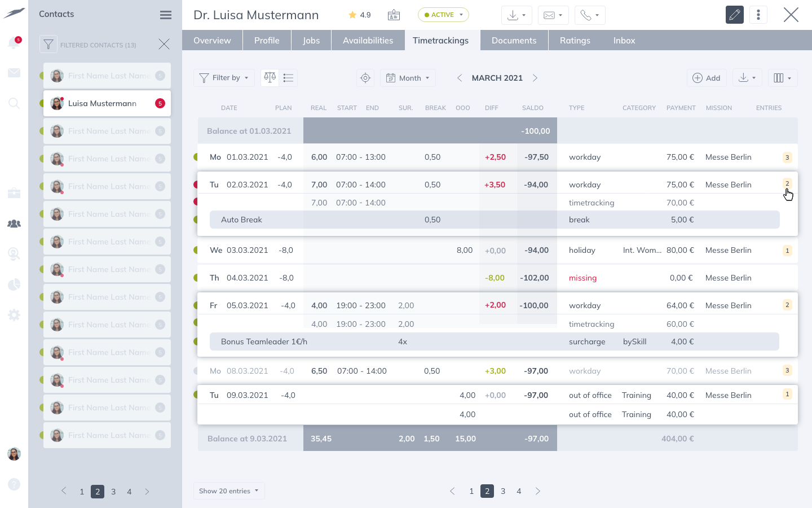Open the settings gear in sidebar
The width and height of the screenshot is (812, 508).
(x=14, y=315)
